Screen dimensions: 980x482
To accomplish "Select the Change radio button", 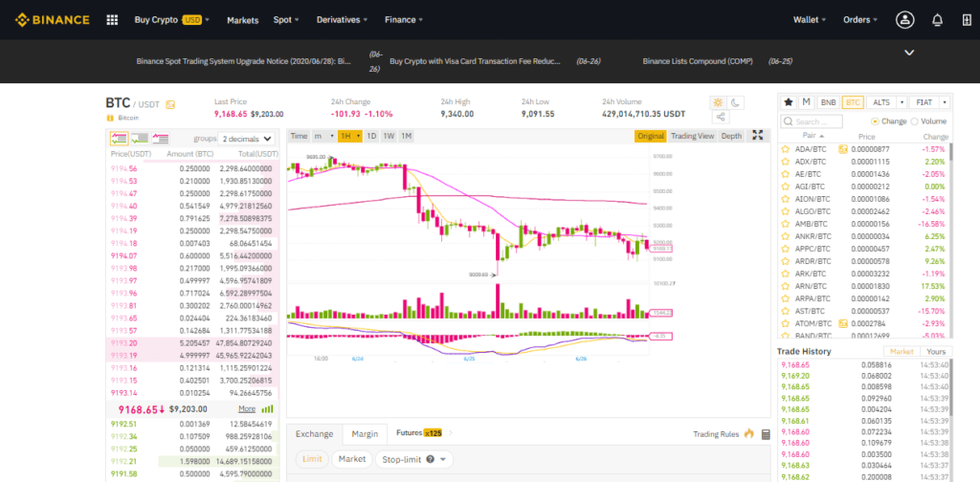I will pos(875,121).
